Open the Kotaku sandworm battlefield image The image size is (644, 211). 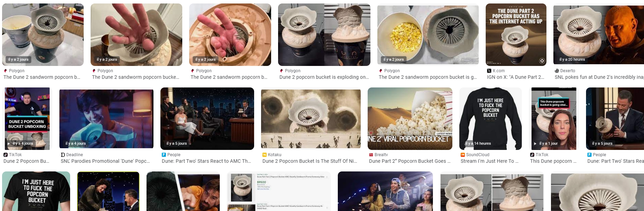pyautogui.click(x=311, y=119)
